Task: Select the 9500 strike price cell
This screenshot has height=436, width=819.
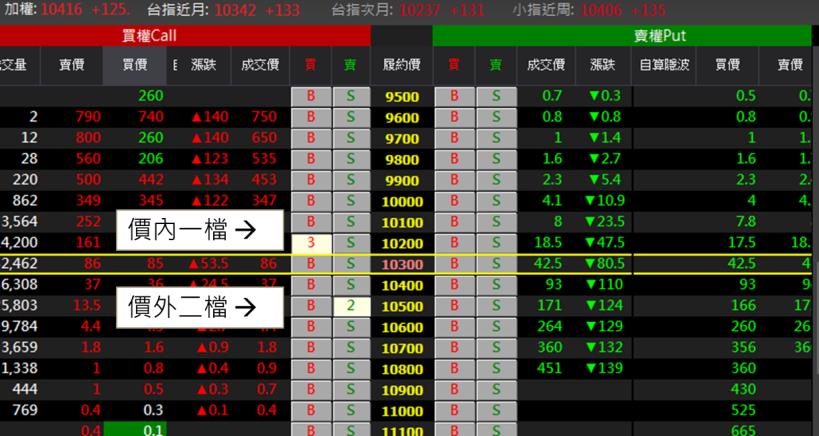Action: pos(402,97)
